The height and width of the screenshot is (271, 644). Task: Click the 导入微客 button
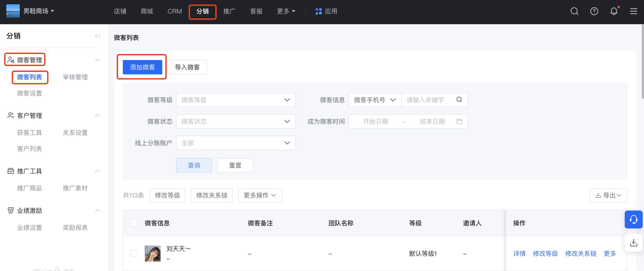[187, 67]
